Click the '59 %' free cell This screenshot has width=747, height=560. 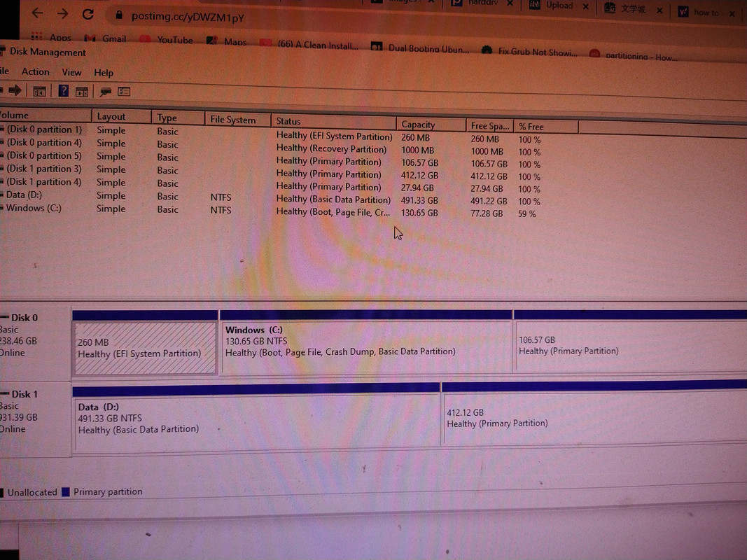pyautogui.click(x=527, y=213)
